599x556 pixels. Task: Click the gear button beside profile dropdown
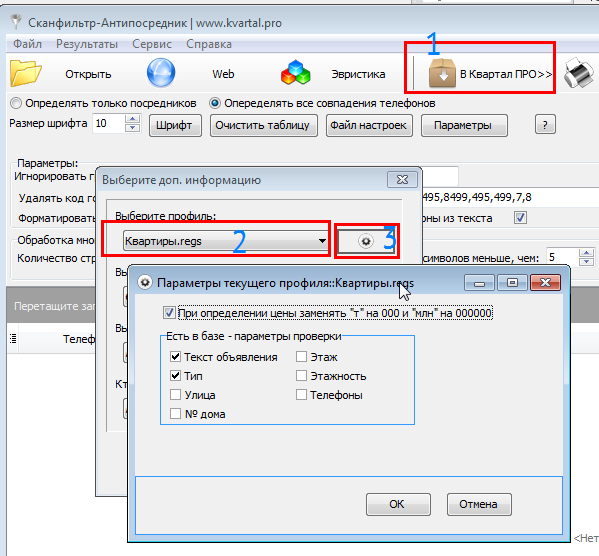366,241
